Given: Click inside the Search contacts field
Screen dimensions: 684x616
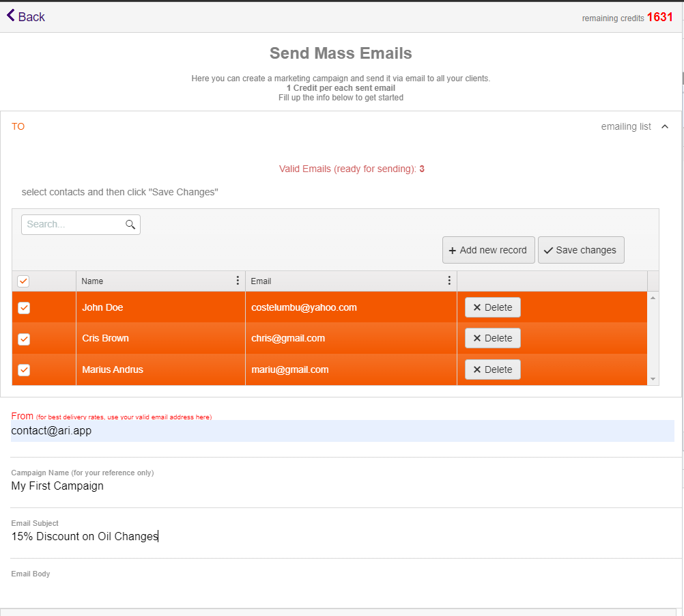Looking at the screenshot, I should (x=68, y=224).
